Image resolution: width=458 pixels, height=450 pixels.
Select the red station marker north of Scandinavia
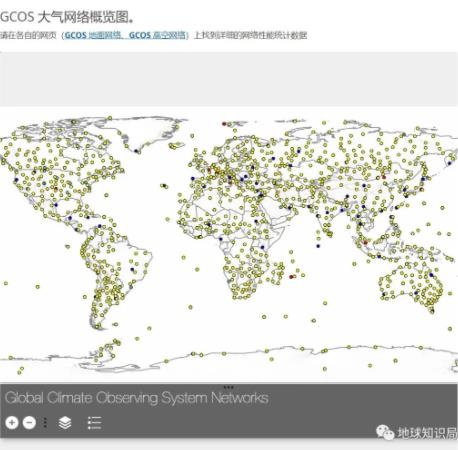point(224,124)
